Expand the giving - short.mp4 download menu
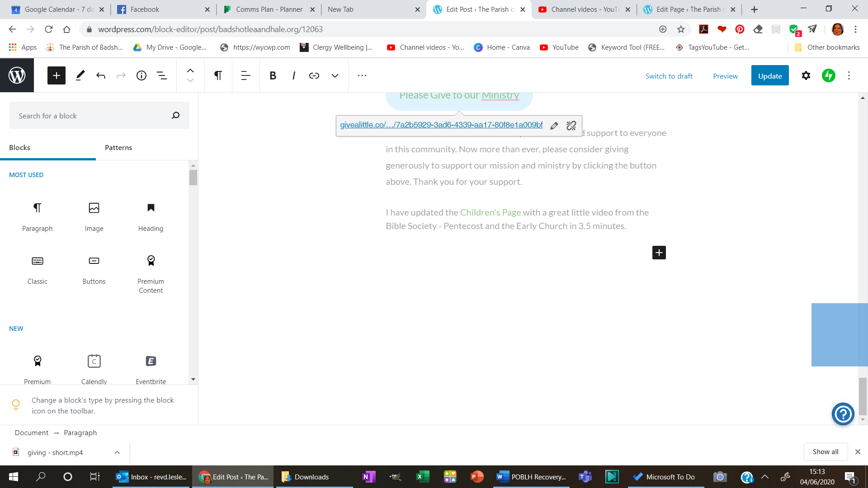 point(117,452)
